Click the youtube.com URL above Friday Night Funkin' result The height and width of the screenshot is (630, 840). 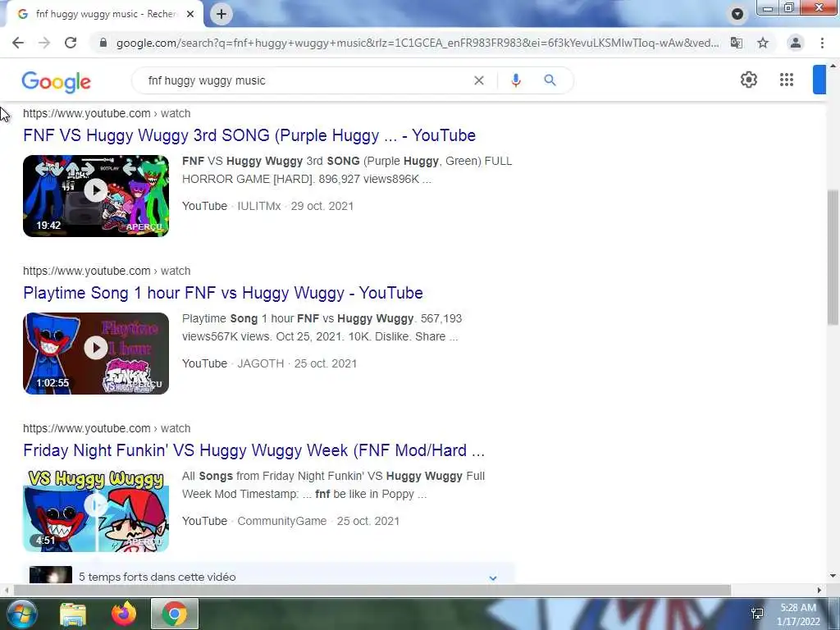tap(107, 428)
